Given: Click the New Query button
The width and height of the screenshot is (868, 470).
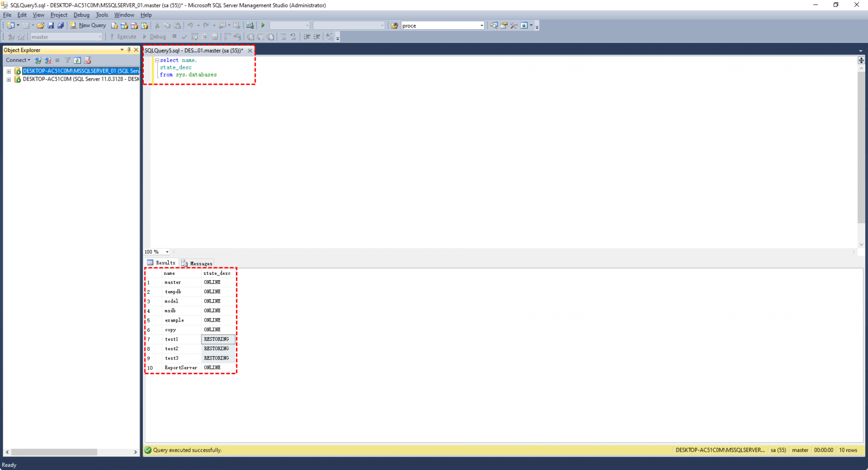Looking at the screenshot, I should coord(88,25).
